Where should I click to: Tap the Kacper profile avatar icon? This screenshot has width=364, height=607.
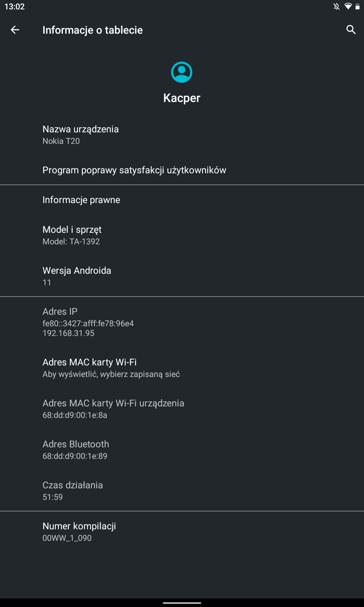(x=182, y=72)
